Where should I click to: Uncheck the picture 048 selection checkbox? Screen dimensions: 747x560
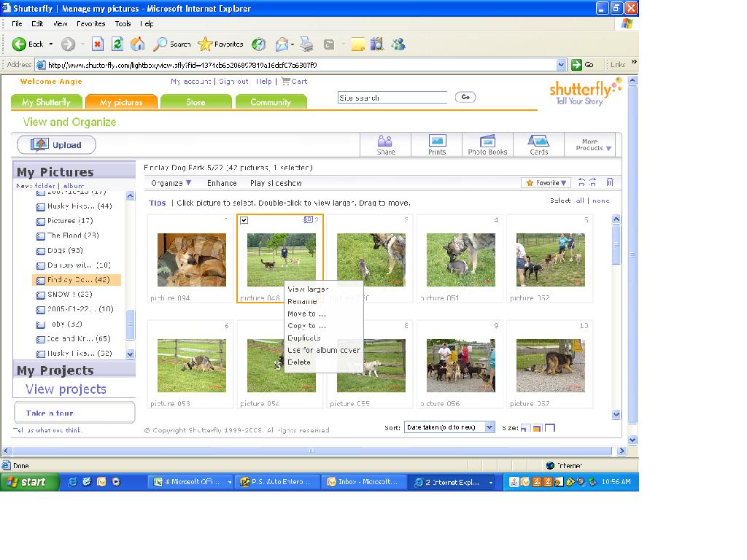pos(244,220)
